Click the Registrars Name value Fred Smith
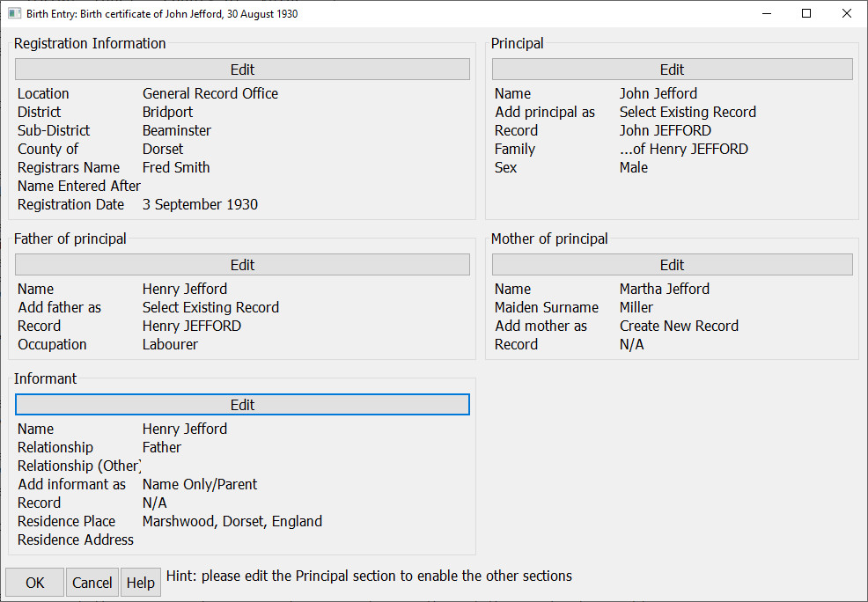This screenshot has height=602, width=868. click(x=176, y=167)
